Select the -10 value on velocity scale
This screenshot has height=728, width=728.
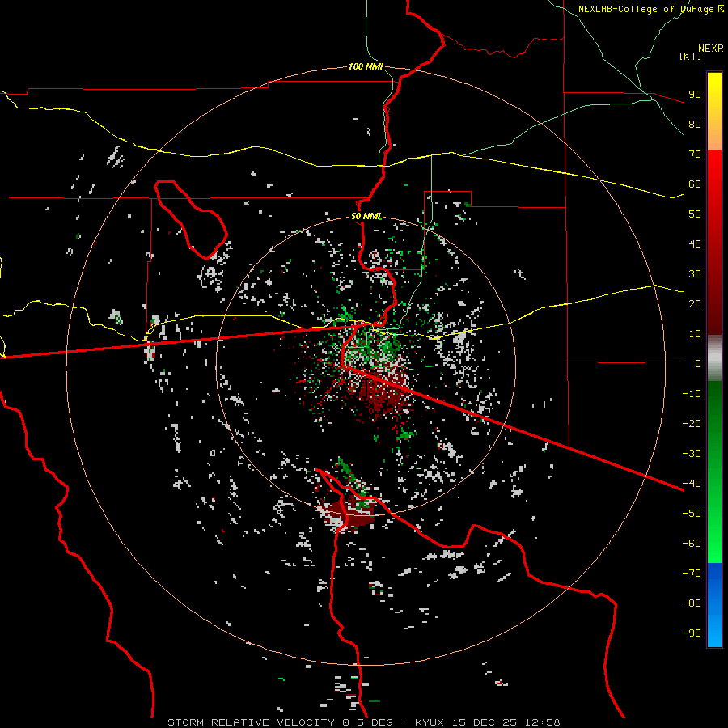[692, 394]
